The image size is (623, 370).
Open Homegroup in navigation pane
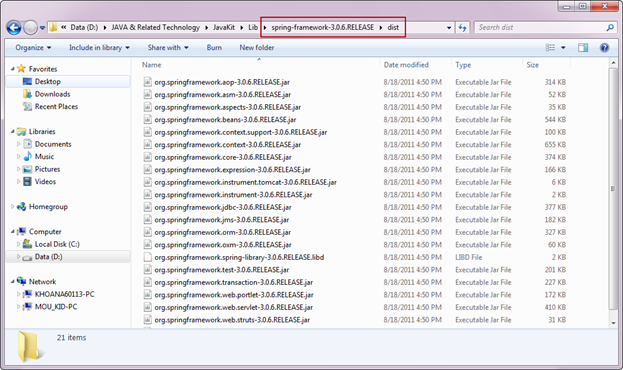click(x=48, y=207)
